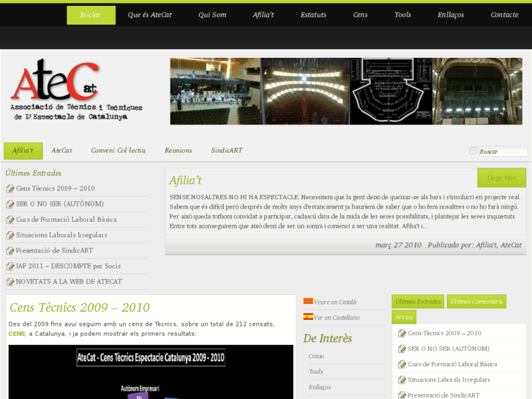Screen dimensions: 532x399
Task: Click the pencil icon beside left sidebar 'SER O NO SER (AUTÒNOM)'
Action: point(10,204)
